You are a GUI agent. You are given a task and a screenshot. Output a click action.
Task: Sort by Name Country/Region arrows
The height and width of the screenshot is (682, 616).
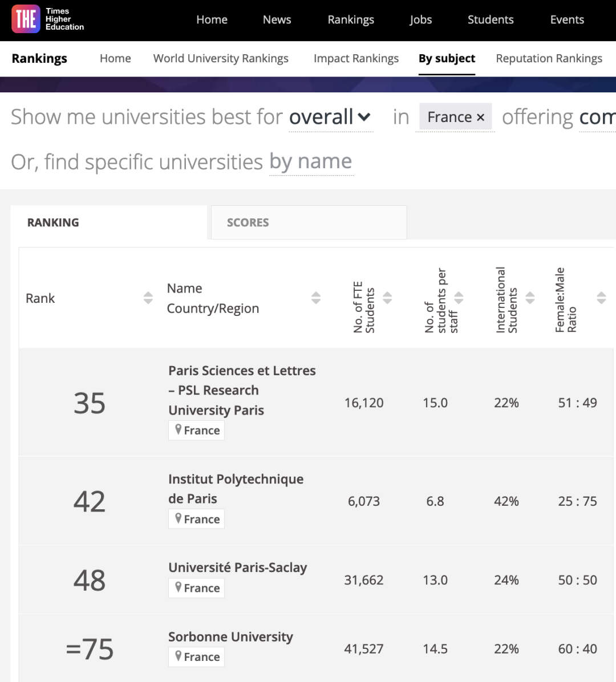pos(316,298)
